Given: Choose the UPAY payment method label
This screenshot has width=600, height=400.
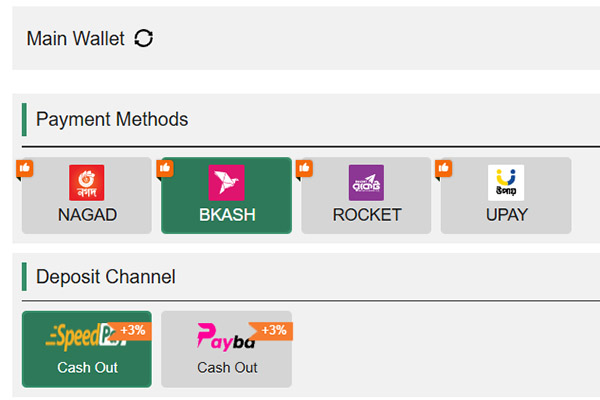Looking at the screenshot, I should pos(506,215).
